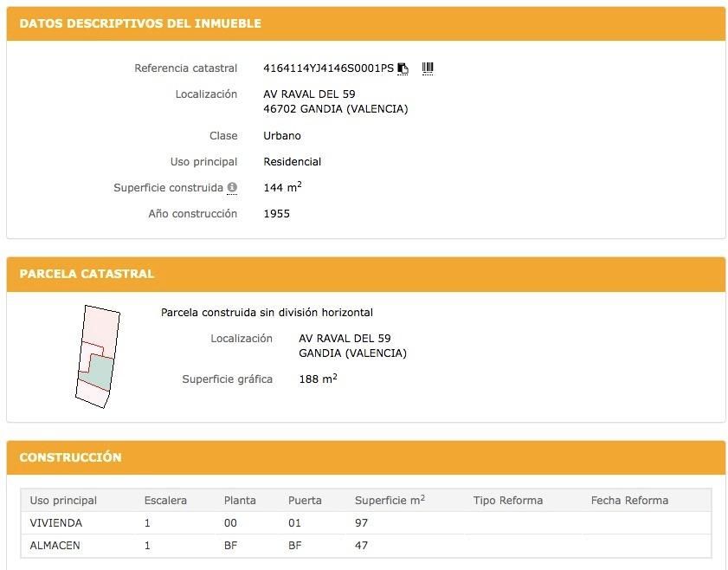Collapse the PARCELA CATASTRAL section header
The image size is (728, 570).
click(x=87, y=274)
